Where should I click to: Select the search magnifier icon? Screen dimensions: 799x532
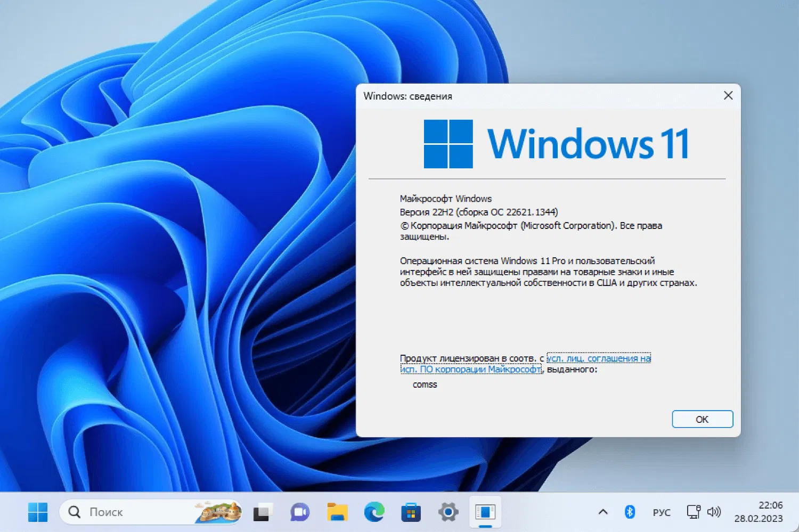point(75,512)
